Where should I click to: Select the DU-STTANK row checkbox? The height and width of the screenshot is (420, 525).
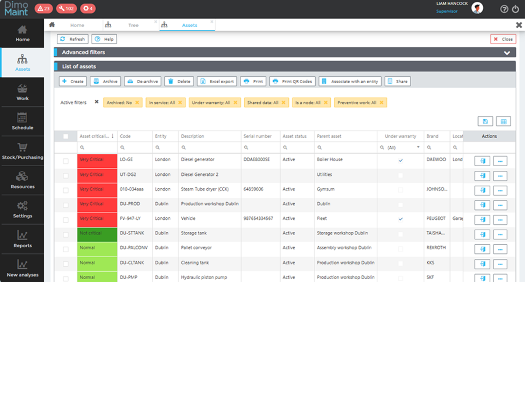coord(65,234)
